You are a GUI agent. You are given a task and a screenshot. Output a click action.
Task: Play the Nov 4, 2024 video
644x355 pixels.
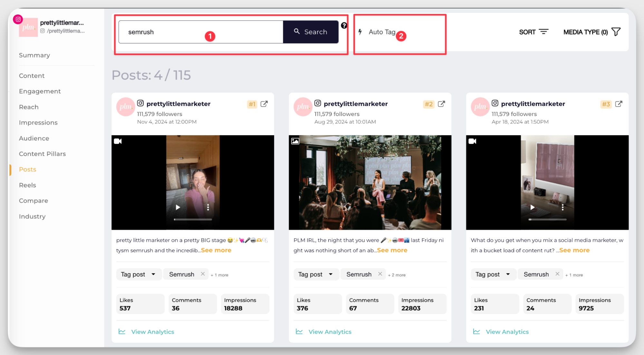point(178,207)
